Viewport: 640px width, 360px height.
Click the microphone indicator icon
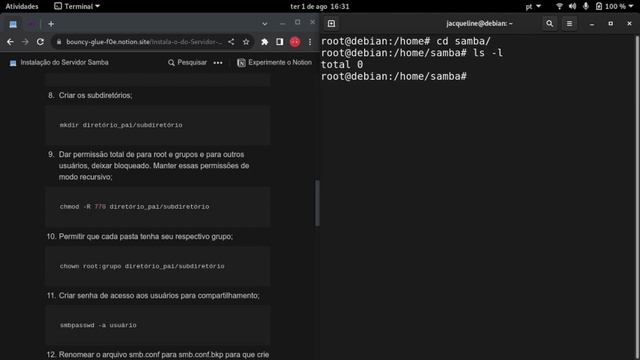[586, 7]
